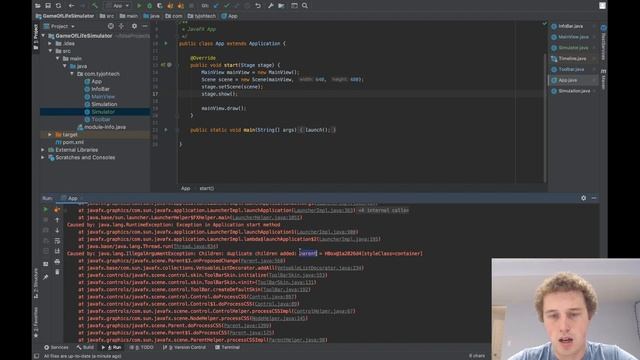Select Toolbar class in project tree
The height and width of the screenshot is (360, 640).
click(97, 119)
